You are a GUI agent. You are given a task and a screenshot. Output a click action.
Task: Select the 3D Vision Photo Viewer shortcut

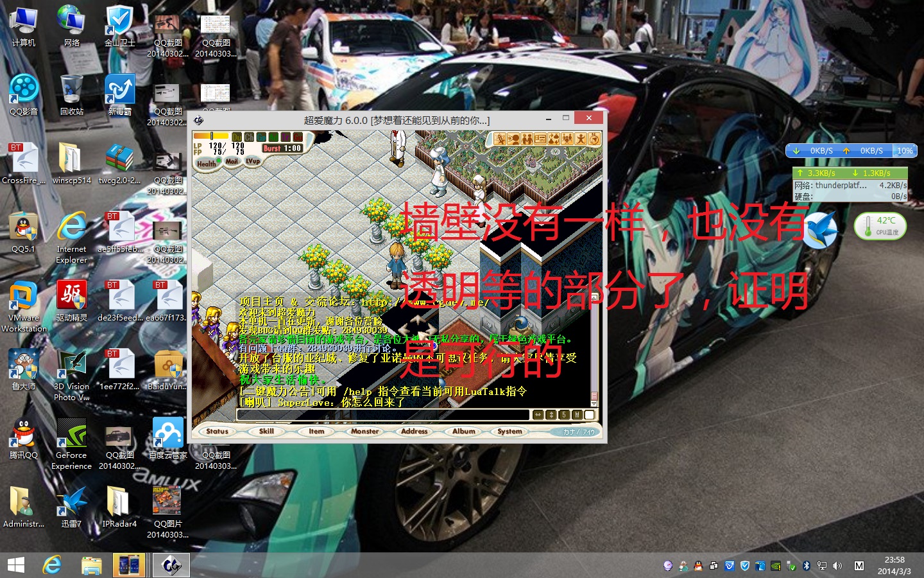(x=72, y=375)
